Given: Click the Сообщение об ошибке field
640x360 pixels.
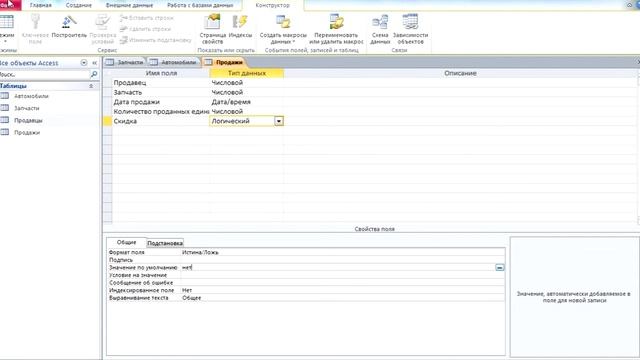Looking at the screenshot, I should click(343, 283).
